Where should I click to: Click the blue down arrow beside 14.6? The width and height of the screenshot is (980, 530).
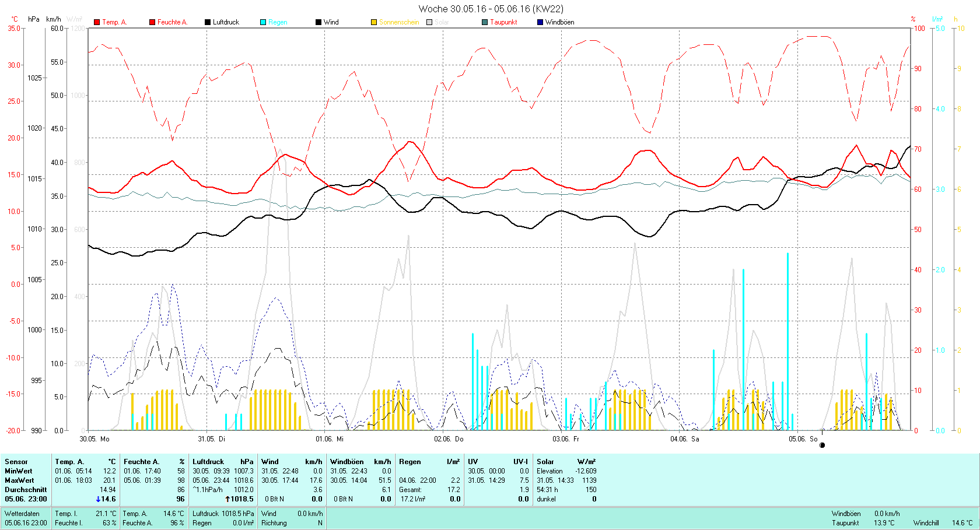coord(98,499)
